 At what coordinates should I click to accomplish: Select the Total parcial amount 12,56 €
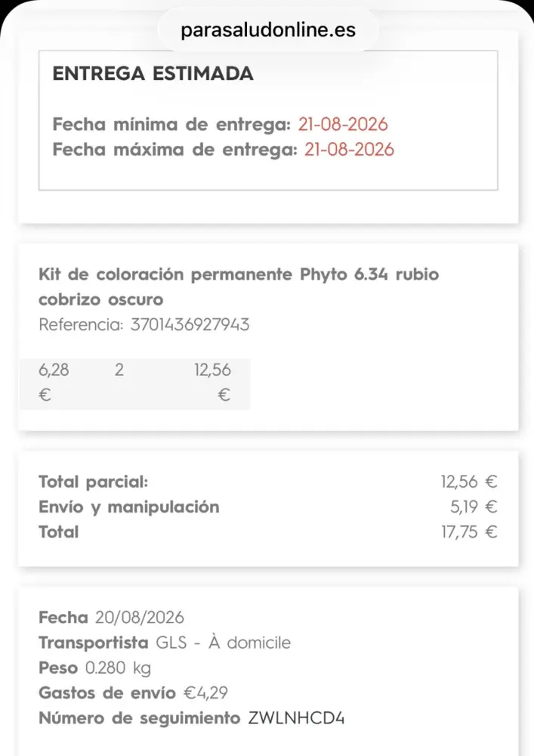point(469,482)
